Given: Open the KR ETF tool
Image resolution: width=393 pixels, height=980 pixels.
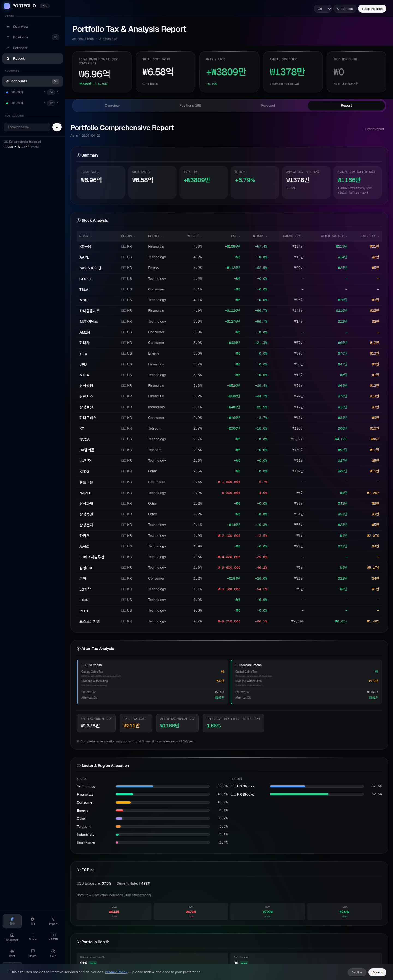Looking at the screenshot, I should (53, 937).
